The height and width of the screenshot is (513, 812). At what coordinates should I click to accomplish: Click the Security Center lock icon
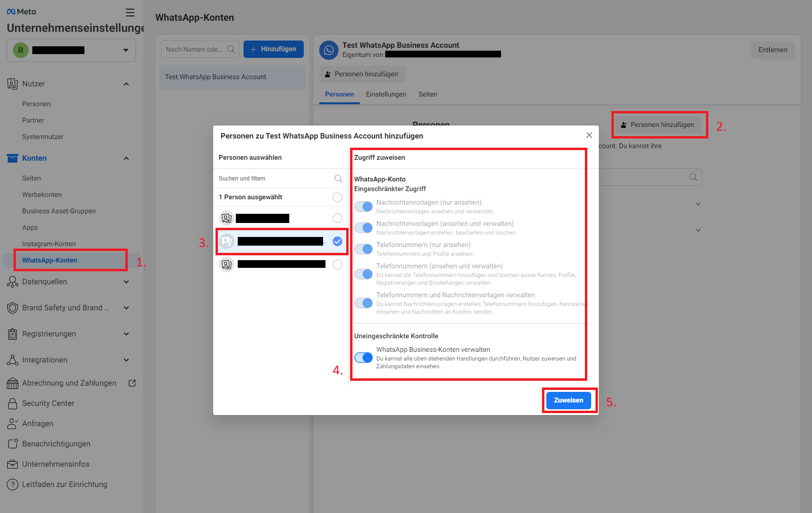(13, 403)
